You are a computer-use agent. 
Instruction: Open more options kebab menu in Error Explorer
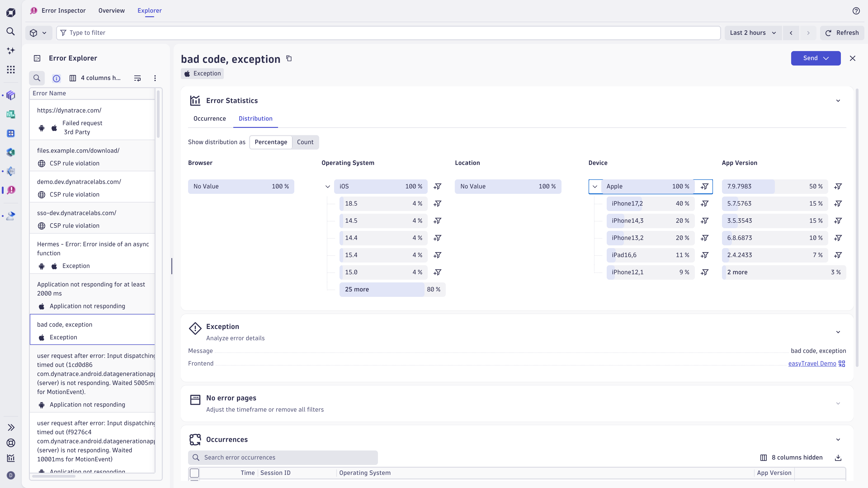155,78
